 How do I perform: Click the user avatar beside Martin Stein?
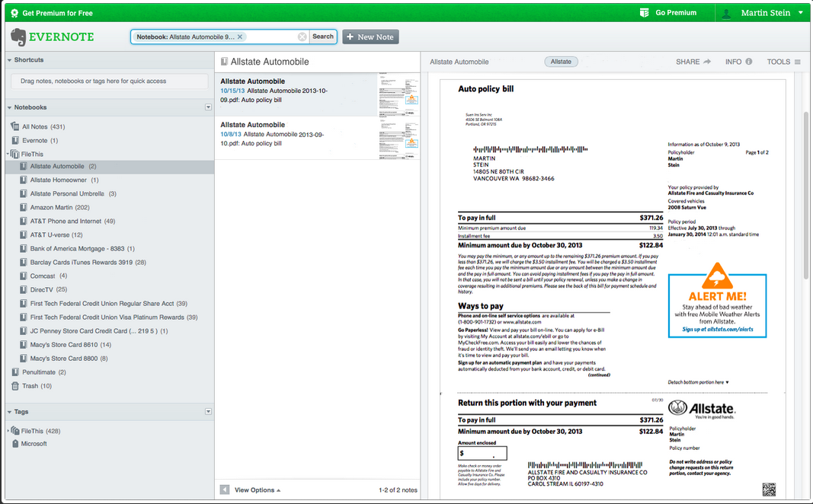pos(726,13)
